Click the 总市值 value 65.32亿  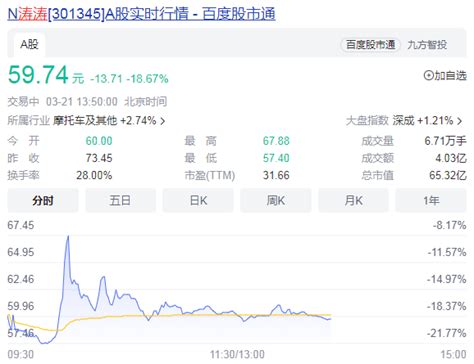(x=448, y=175)
